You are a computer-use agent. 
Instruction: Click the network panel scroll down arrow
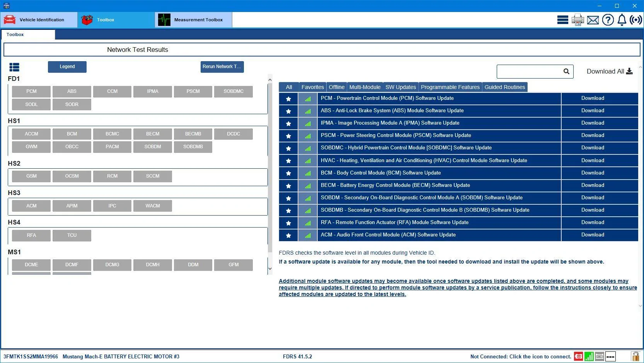270,269
